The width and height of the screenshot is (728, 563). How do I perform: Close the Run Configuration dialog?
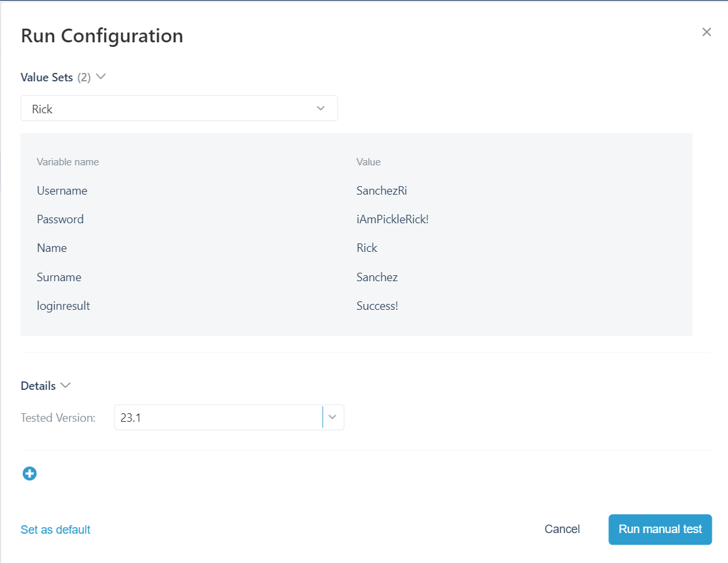coord(707,32)
